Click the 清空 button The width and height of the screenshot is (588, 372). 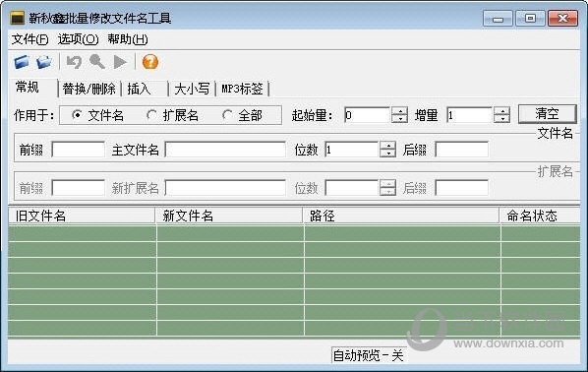(x=547, y=114)
